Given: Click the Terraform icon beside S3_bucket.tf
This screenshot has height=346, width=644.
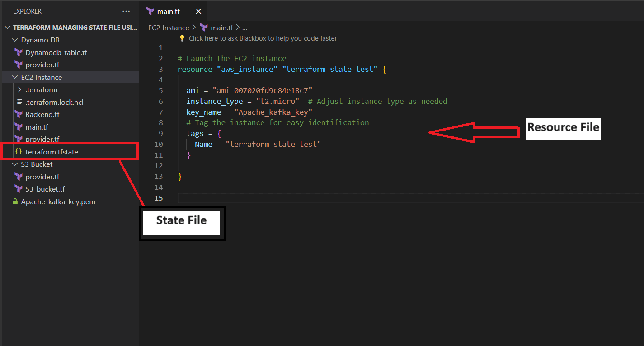Looking at the screenshot, I should click(x=19, y=189).
